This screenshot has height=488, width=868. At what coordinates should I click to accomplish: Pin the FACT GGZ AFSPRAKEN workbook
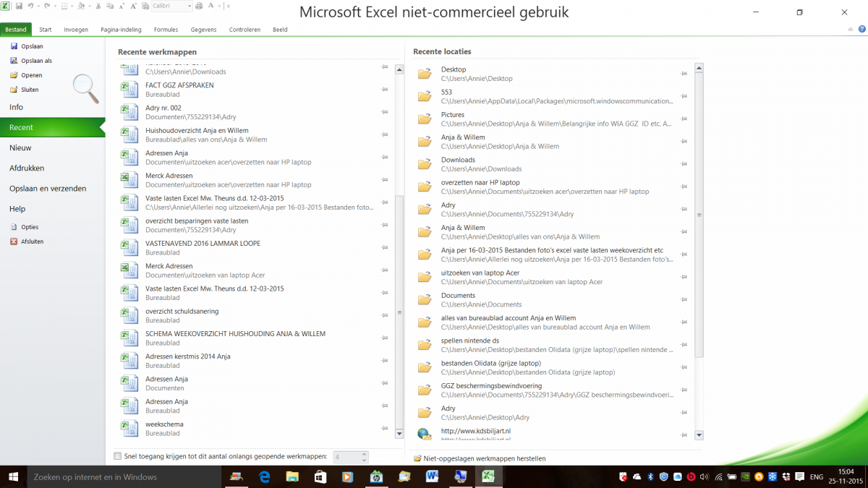click(x=385, y=90)
